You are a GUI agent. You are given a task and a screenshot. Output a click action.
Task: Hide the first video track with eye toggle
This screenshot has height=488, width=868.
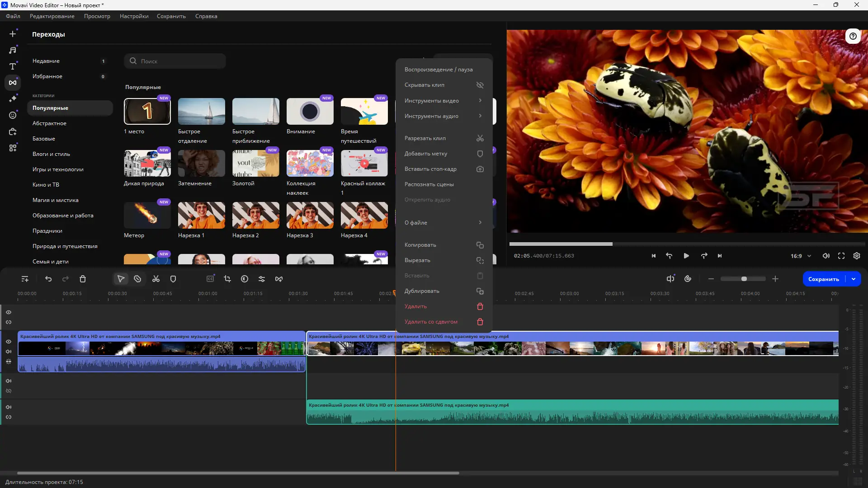click(x=9, y=342)
